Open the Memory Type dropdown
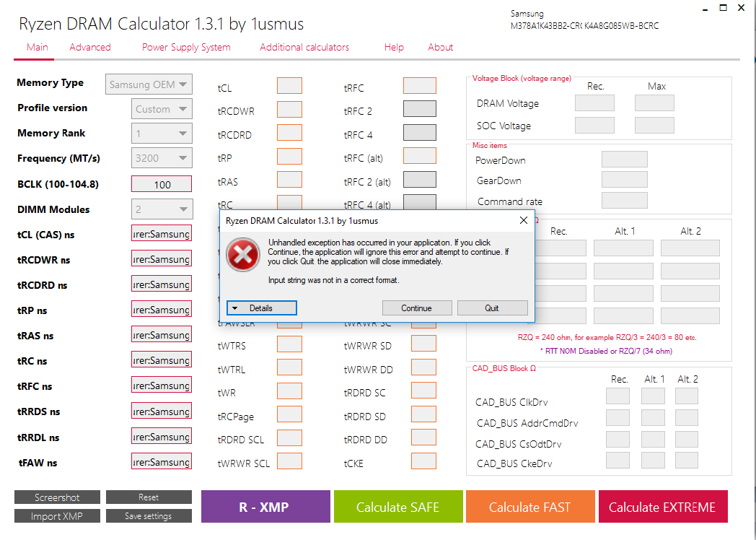 (149, 84)
